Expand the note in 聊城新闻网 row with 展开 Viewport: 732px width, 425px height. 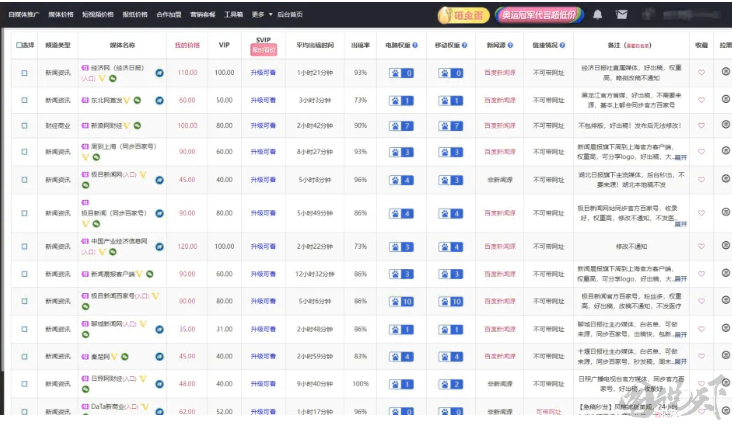(x=681, y=334)
